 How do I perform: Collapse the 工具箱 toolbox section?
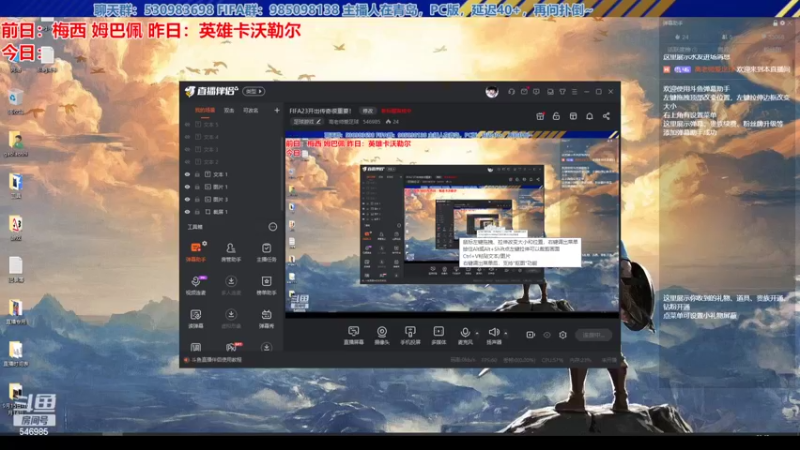(272, 227)
